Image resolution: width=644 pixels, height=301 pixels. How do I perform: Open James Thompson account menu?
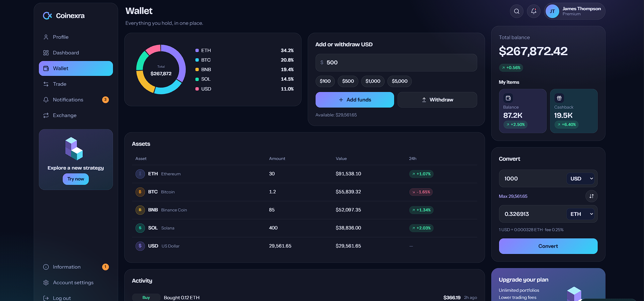click(x=575, y=11)
